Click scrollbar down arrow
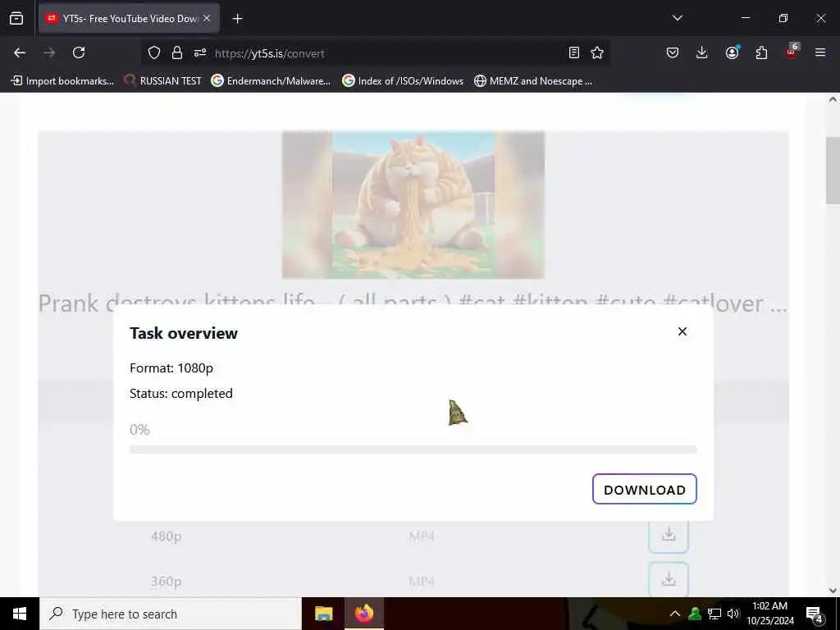Screen dimensions: 840x630 (x=833, y=591)
